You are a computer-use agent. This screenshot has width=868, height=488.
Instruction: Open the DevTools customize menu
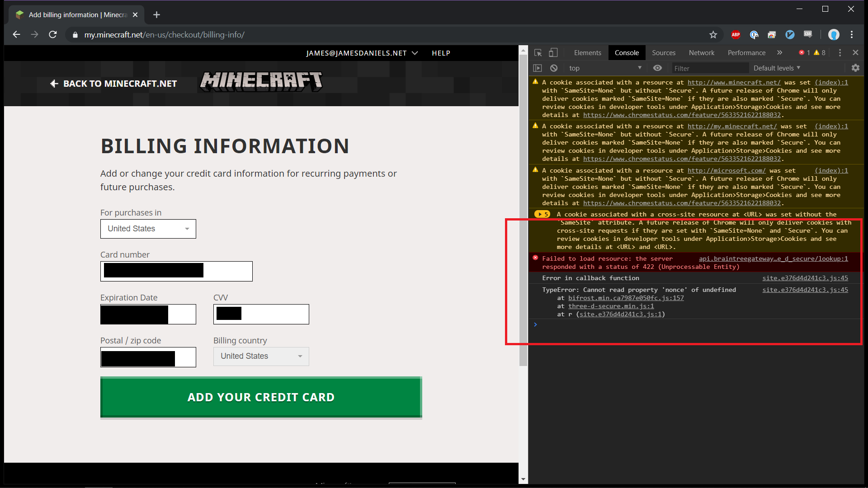click(x=840, y=53)
